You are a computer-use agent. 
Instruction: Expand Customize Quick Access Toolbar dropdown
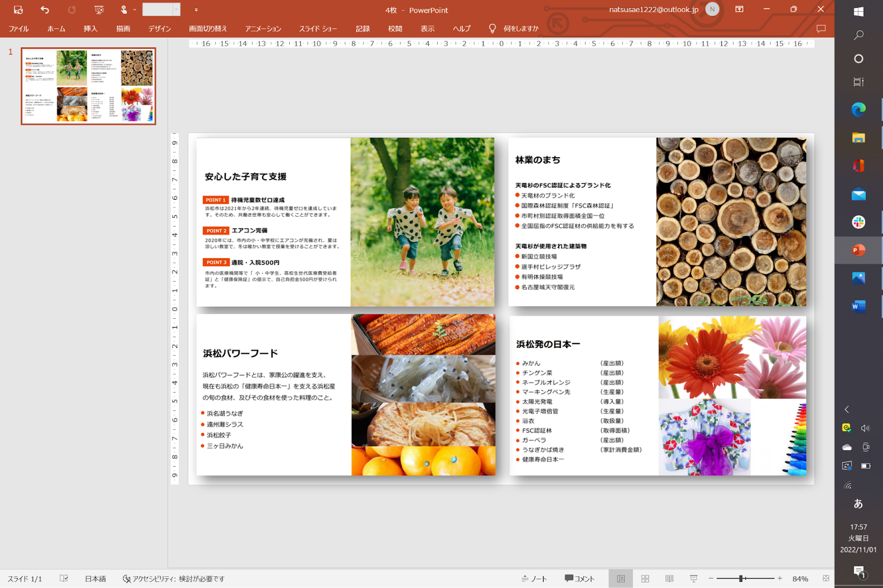point(196,10)
